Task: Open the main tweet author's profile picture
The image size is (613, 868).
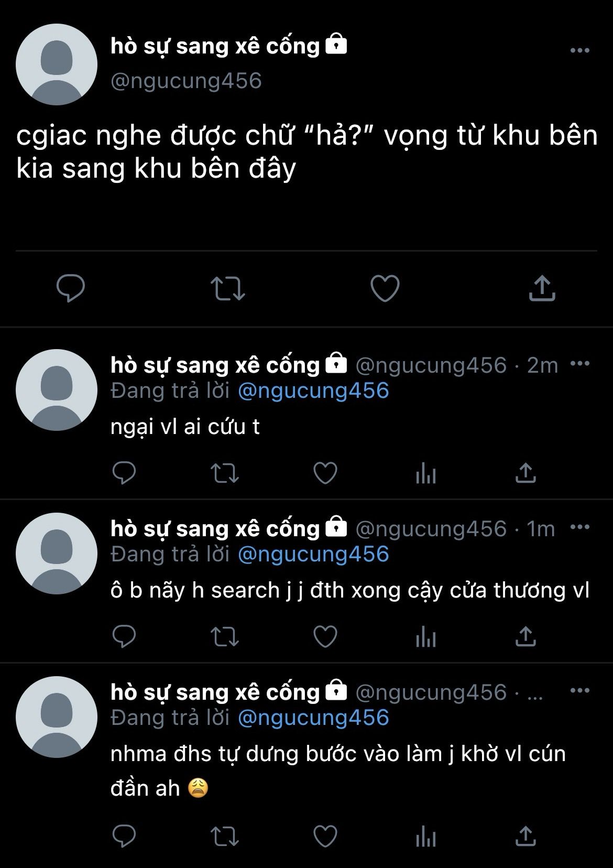Action: click(57, 64)
